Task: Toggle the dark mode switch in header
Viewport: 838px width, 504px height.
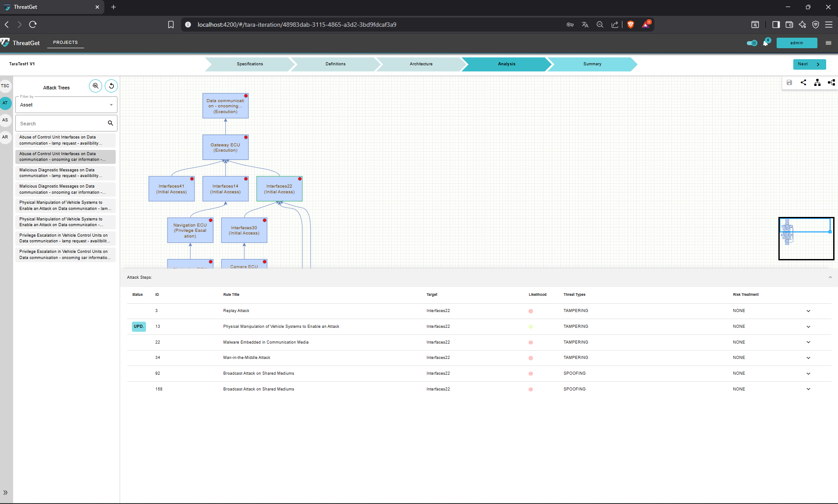Action: pyautogui.click(x=752, y=43)
